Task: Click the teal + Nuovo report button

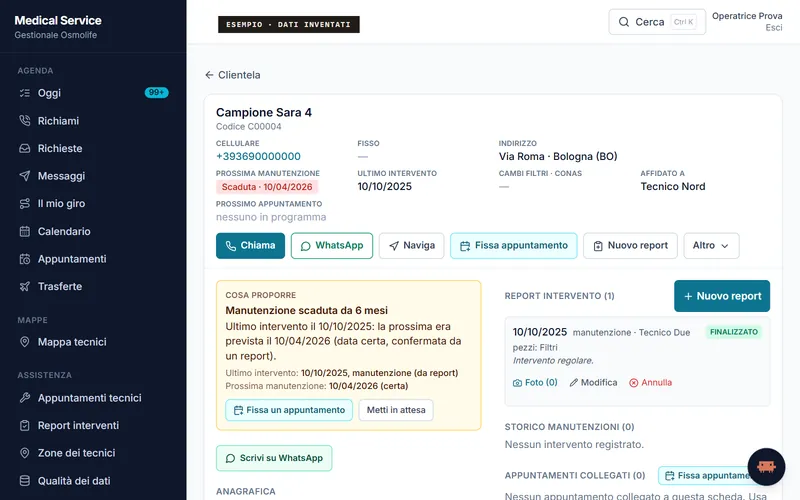Action: pos(722,296)
